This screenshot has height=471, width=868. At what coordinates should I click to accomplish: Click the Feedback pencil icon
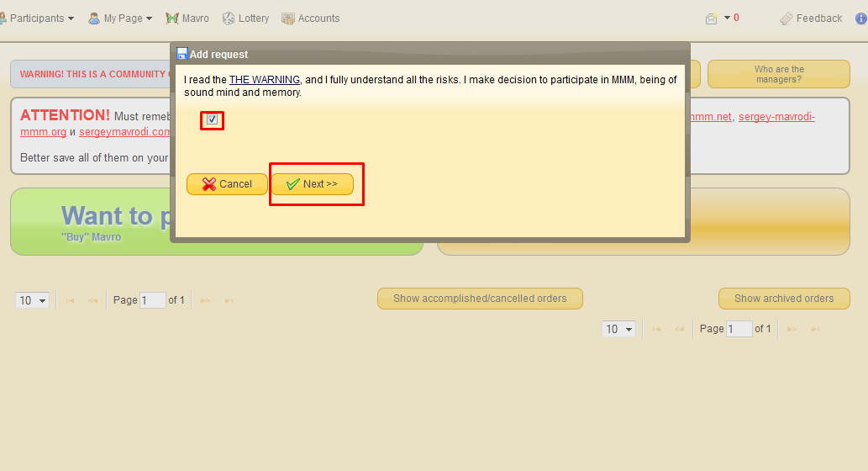tap(786, 19)
